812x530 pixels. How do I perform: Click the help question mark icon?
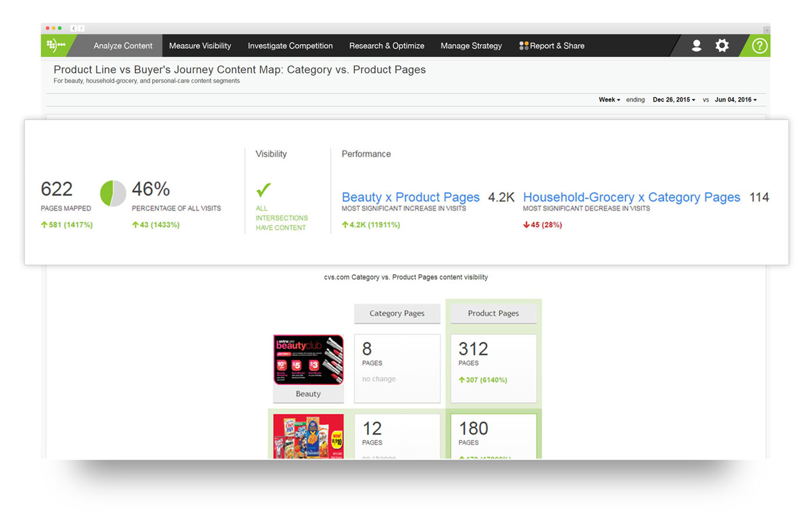tap(760, 45)
